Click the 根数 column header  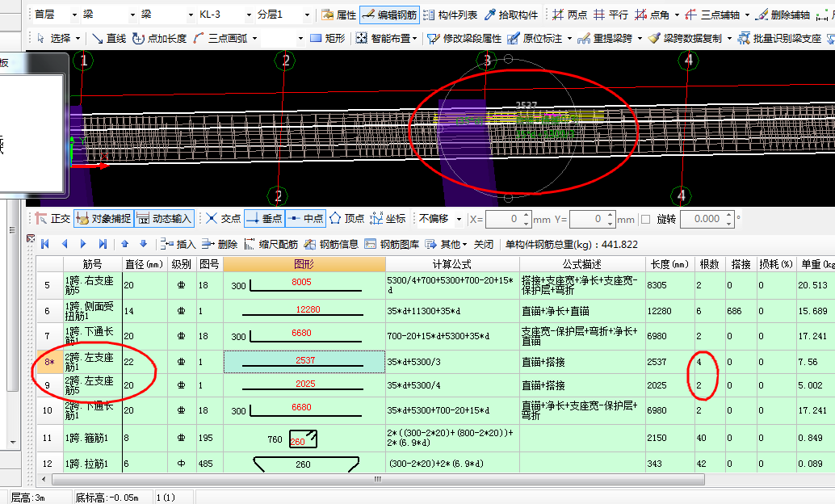tap(709, 264)
